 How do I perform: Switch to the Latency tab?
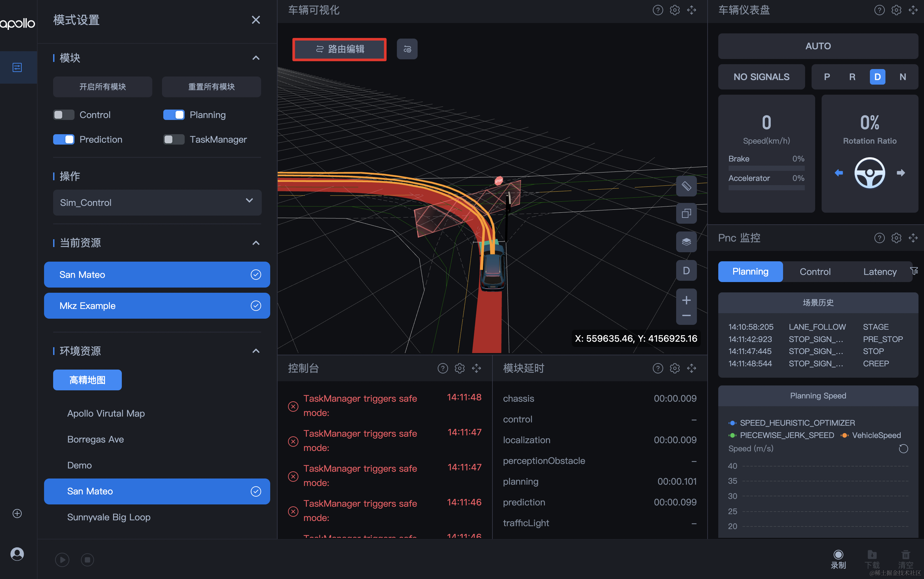[880, 272]
